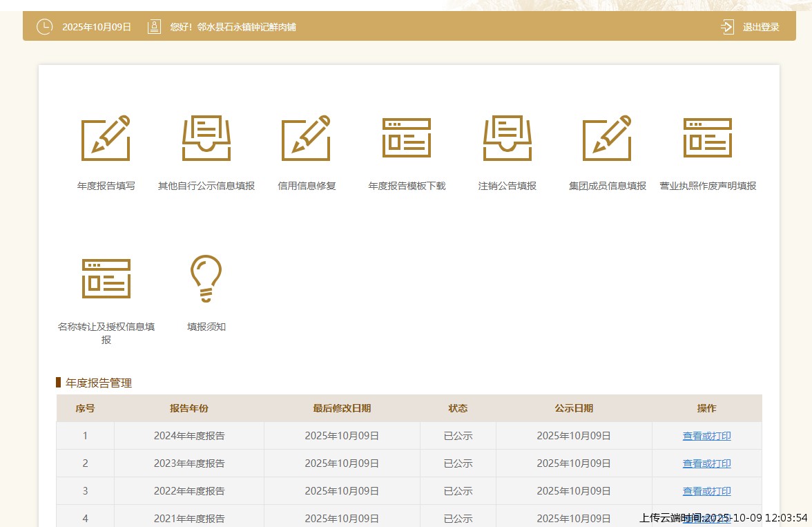Open 填报须知 lightbulb icon
Viewport: 812px width, 527px height.
pyautogui.click(x=206, y=278)
